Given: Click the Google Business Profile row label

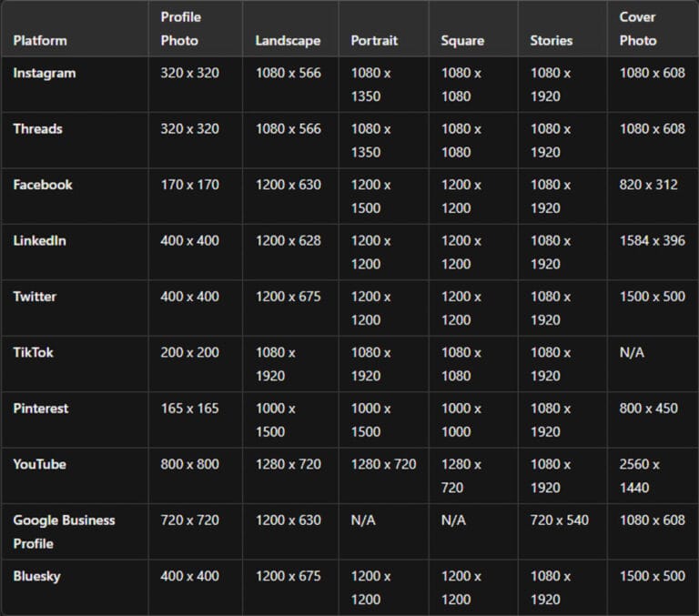Looking at the screenshot, I should tap(64, 531).
